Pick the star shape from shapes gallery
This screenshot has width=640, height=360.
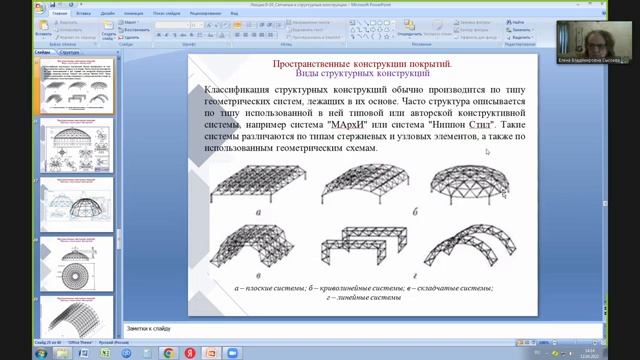[386, 37]
